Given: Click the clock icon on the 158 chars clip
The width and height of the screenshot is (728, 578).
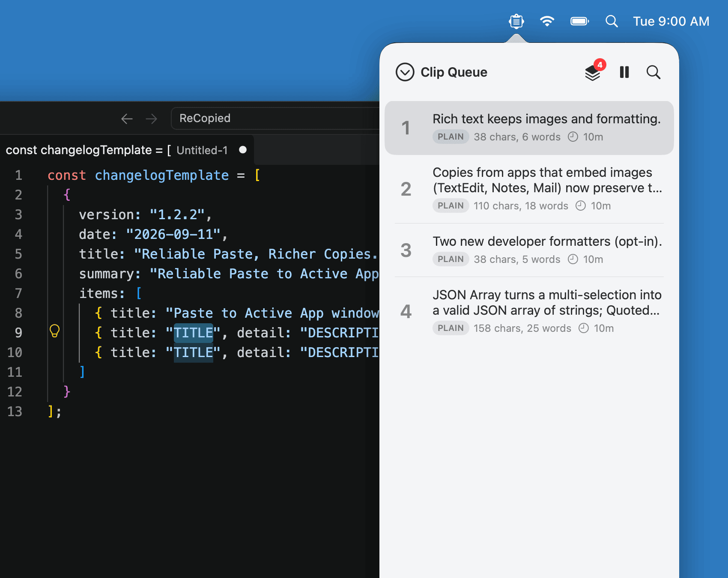Looking at the screenshot, I should click(x=584, y=328).
